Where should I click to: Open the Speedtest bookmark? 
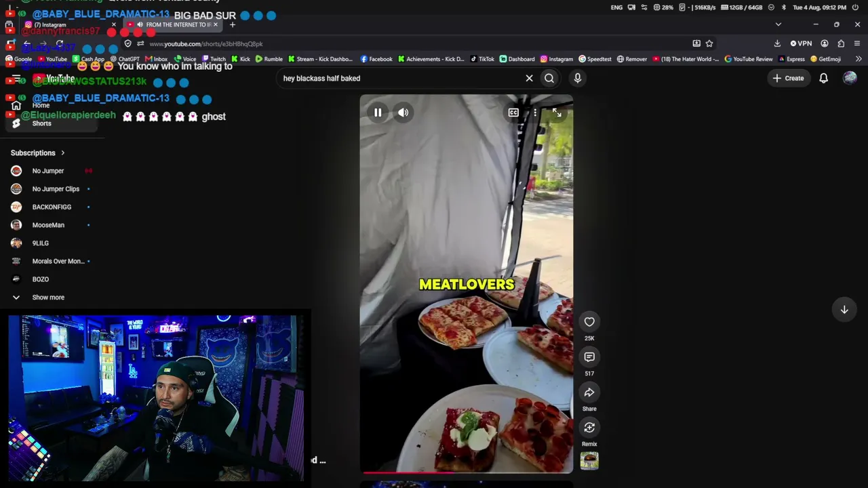[595, 59]
